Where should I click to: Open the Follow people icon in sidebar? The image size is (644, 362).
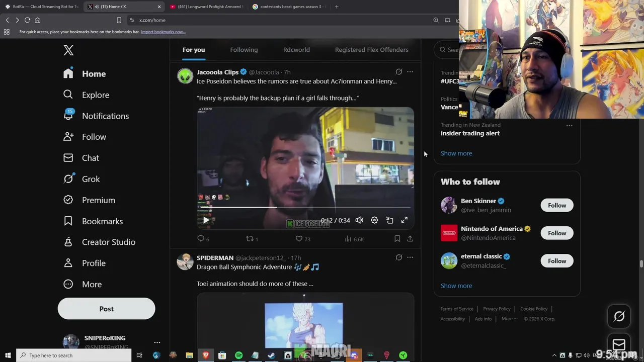click(x=68, y=136)
